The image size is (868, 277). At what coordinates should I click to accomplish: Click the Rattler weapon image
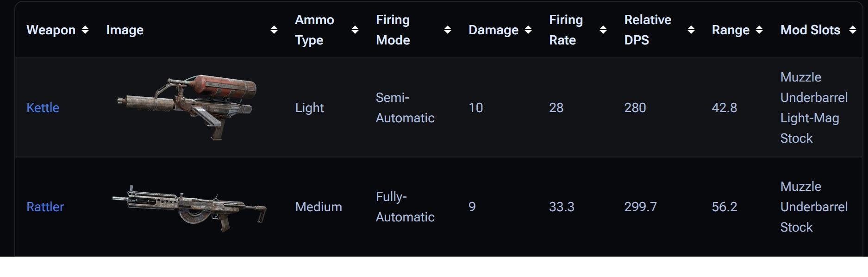pyautogui.click(x=189, y=208)
